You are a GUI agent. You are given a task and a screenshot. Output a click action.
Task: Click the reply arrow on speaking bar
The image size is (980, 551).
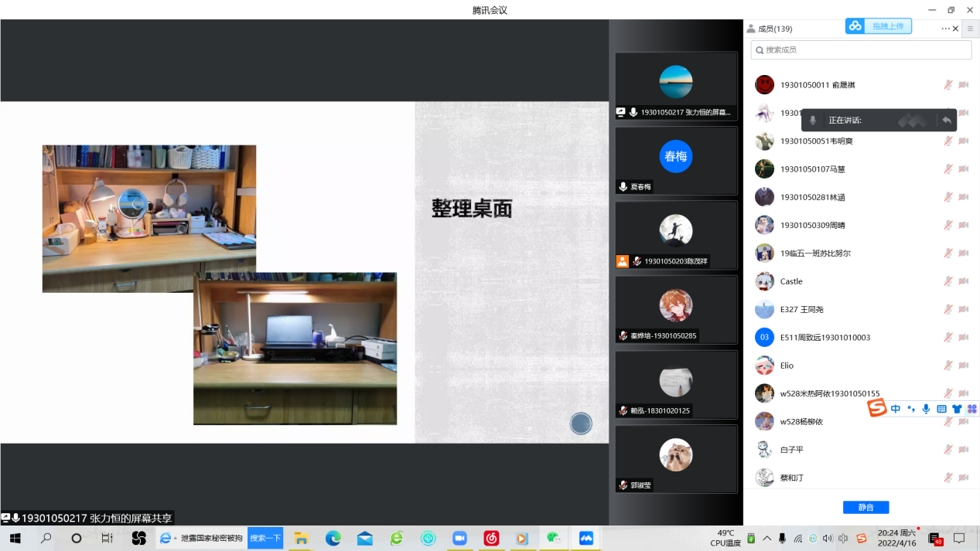[946, 120]
